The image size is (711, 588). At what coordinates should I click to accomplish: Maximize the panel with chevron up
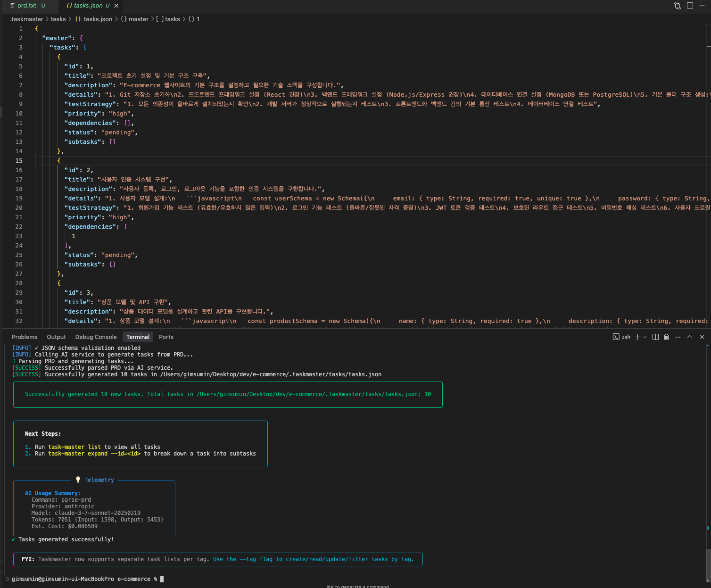pyautogui.click(x=690, y=337)
